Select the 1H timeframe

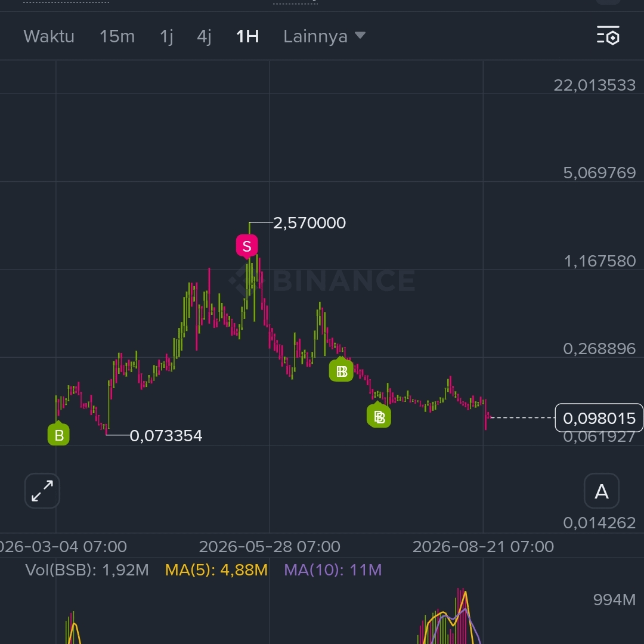[247, 36]
